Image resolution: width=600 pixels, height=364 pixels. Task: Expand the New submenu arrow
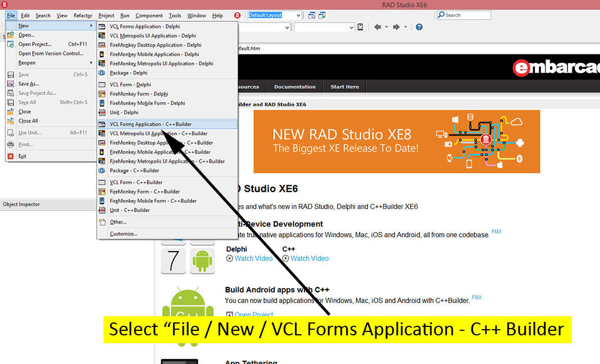click(x=91, y=26)
